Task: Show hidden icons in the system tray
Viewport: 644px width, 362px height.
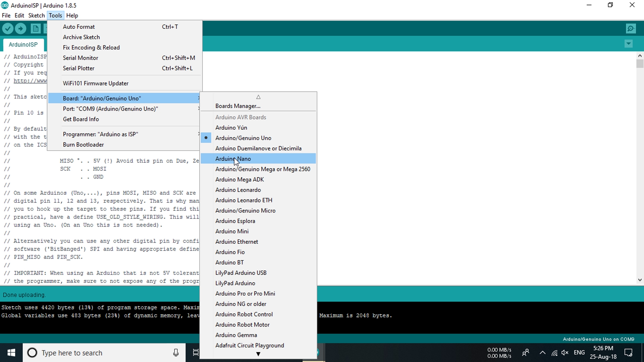Action: (x=542, y=353)
